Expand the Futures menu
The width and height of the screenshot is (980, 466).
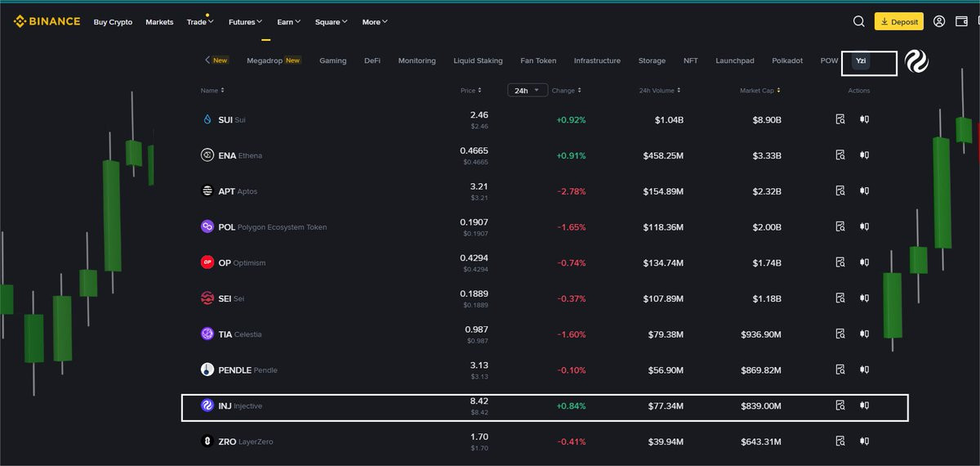(245, 22)
